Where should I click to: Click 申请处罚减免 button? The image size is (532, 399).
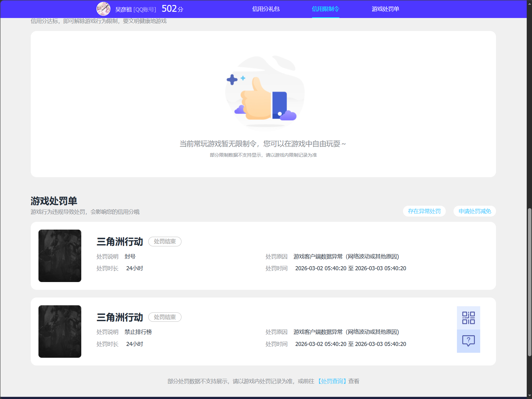[475, 211]
